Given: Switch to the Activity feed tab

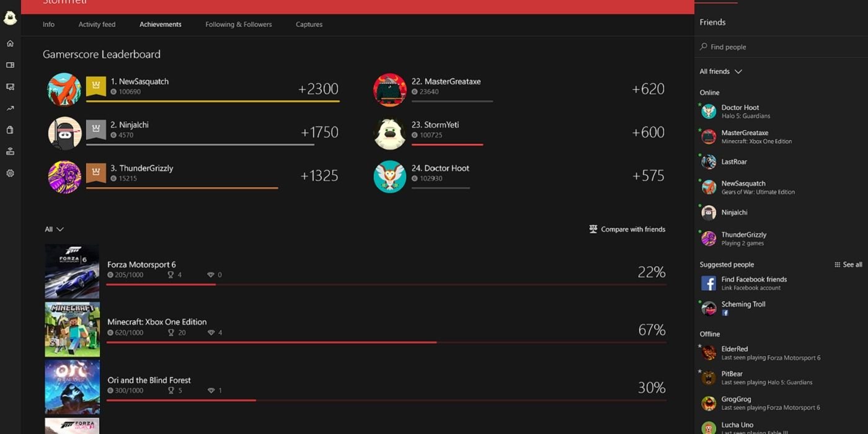Looking at the screenshot, I should click(97, 24).
